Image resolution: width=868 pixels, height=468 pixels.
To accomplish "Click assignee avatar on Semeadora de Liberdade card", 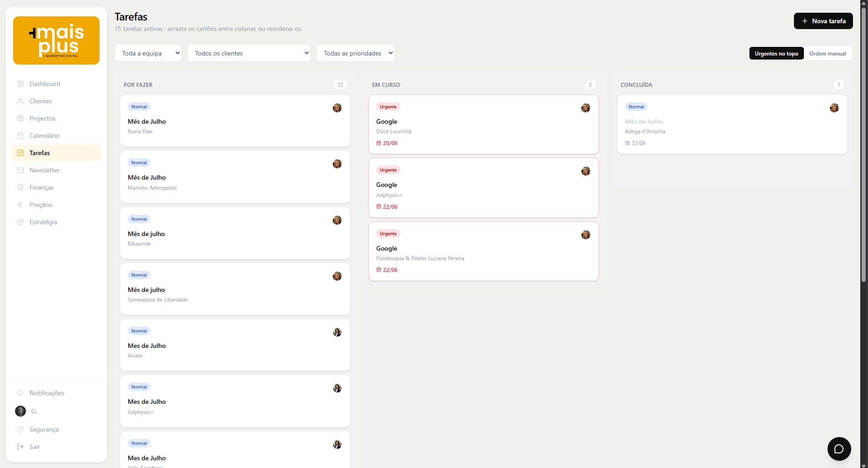I will point(337,276).
